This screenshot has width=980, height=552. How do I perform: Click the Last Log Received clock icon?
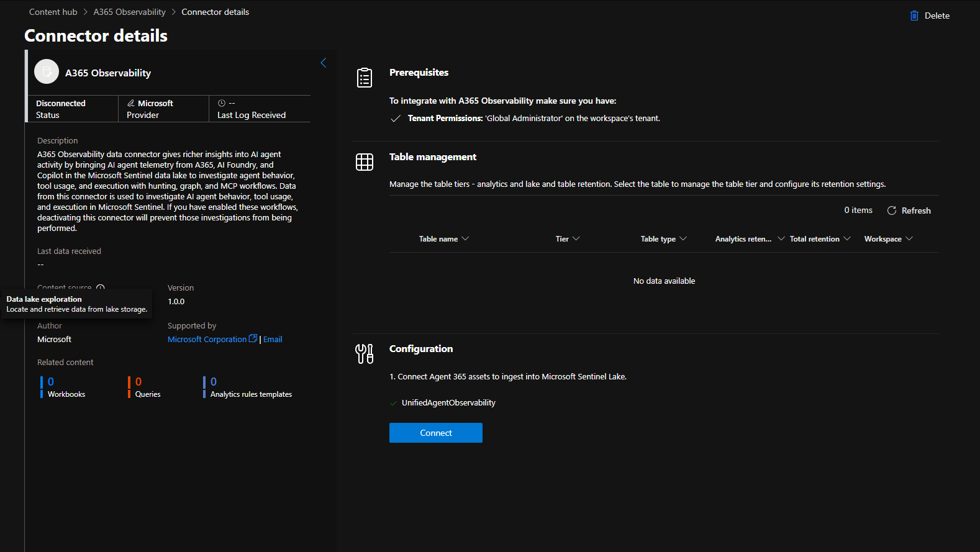click(x=222, y=103)
